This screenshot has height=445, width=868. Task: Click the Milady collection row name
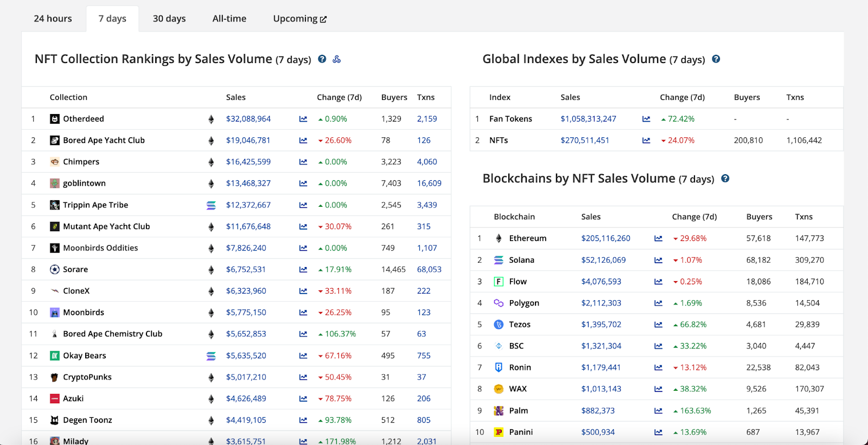[75, 441]
